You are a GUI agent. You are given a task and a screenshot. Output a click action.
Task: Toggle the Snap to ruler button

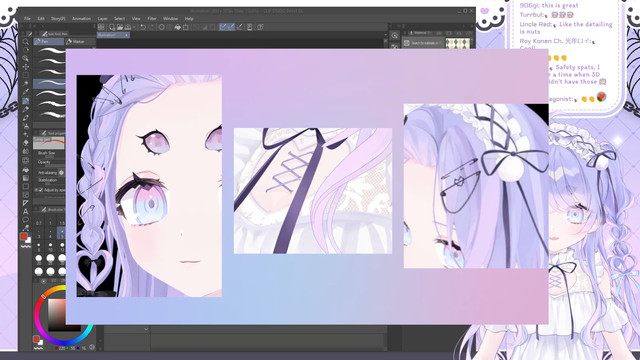(222, 27)
